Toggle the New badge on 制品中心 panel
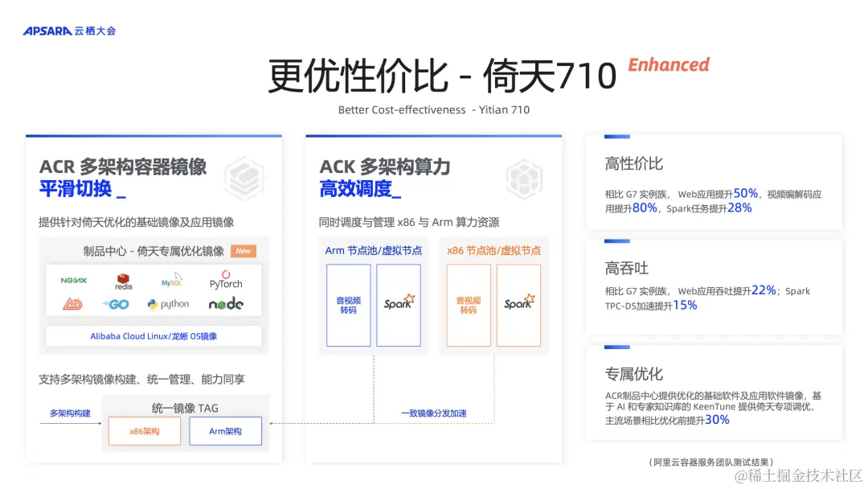Viewport: 868px width, 489px height. [243, 251]
